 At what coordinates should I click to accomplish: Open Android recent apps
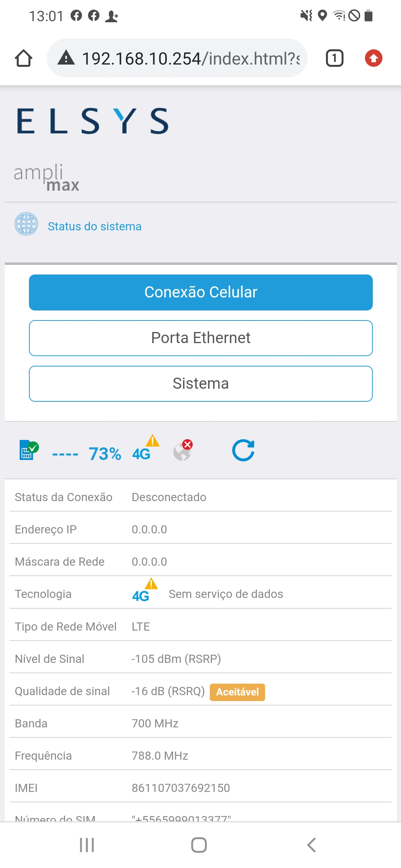(x=87, y=845)
